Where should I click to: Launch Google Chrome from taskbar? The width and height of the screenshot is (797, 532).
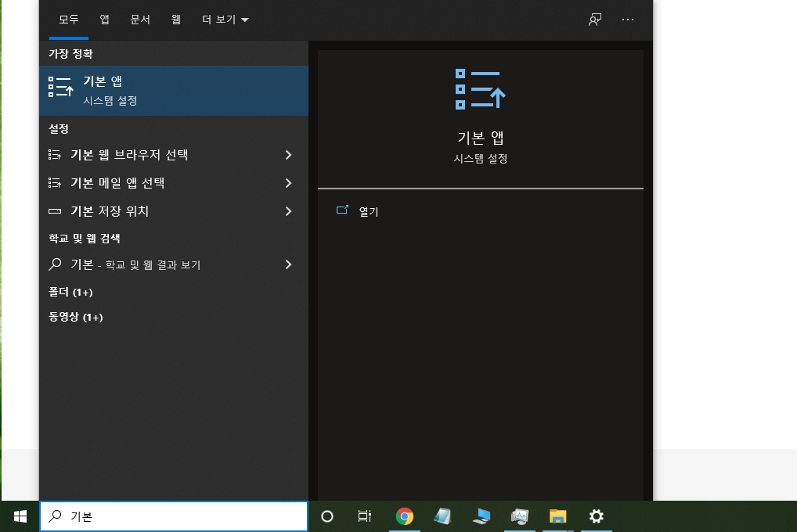click(405, 516)
